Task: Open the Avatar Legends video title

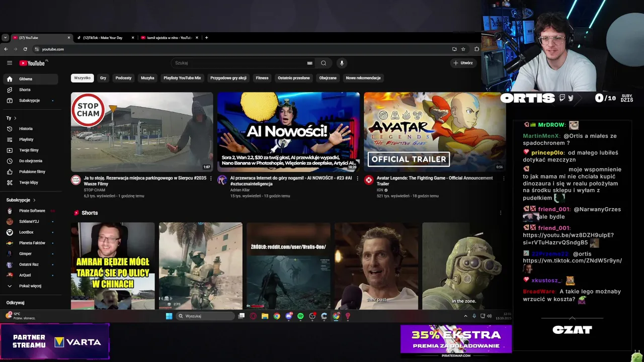Action: pos(435,180)
